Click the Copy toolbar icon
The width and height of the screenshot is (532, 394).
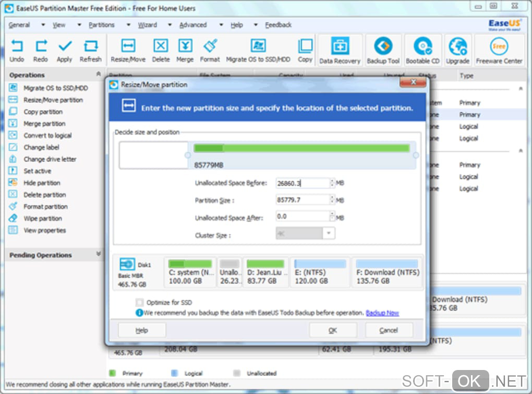tap(305, 51)
